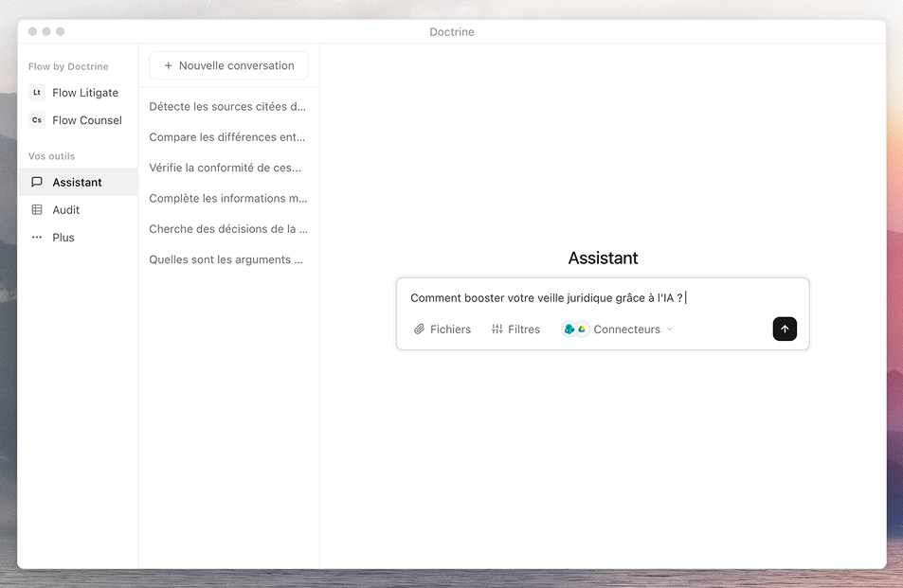Click the Assistant chat bubble icon
Viewport: 903px width, 588px height.
(37, 182)
